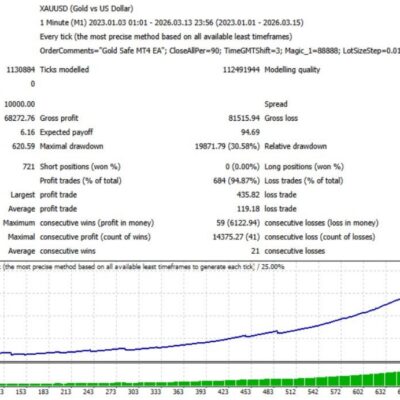The width and height of the screenshot is (400, 400).
Task: Select the 620.59 value
Action: [x=23, y=146]
